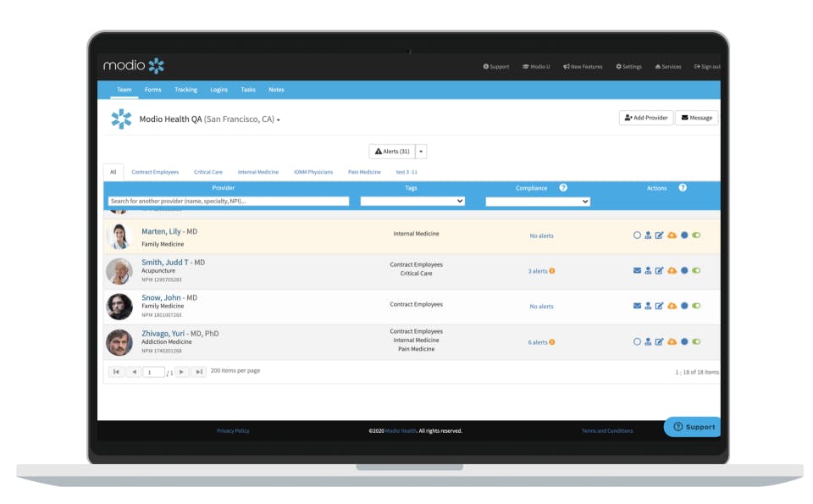The image size is (813, 504).
Task: Click the edit pencil icon for Snow, John
Action: pyautogui.click(x=659, y=305)
